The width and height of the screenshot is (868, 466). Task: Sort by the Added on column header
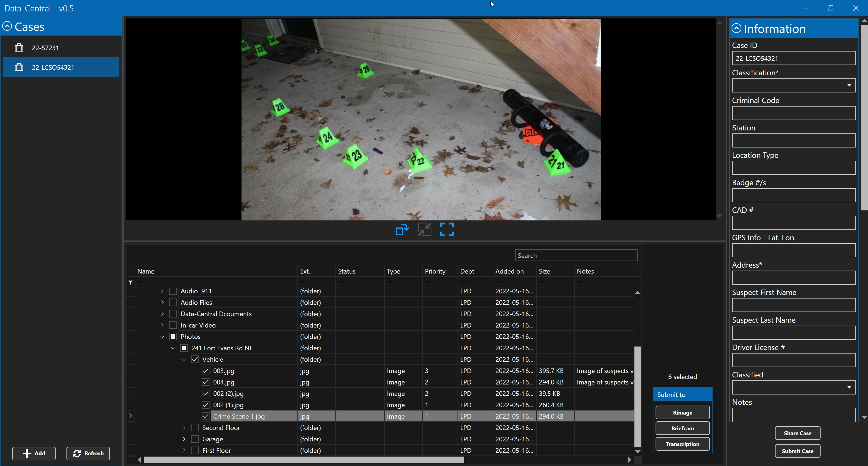515,271
